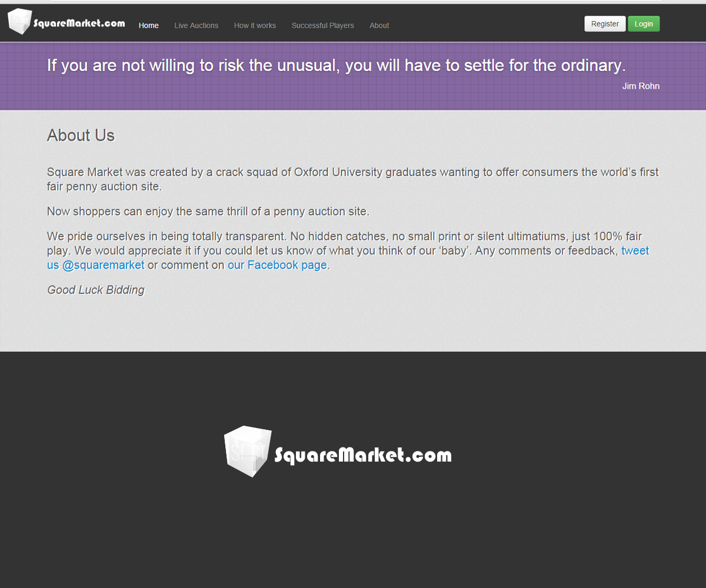Image resolution: width=706 pixels, height=588 pixels.
Task: Click the About Us heading
Action: 81,135
